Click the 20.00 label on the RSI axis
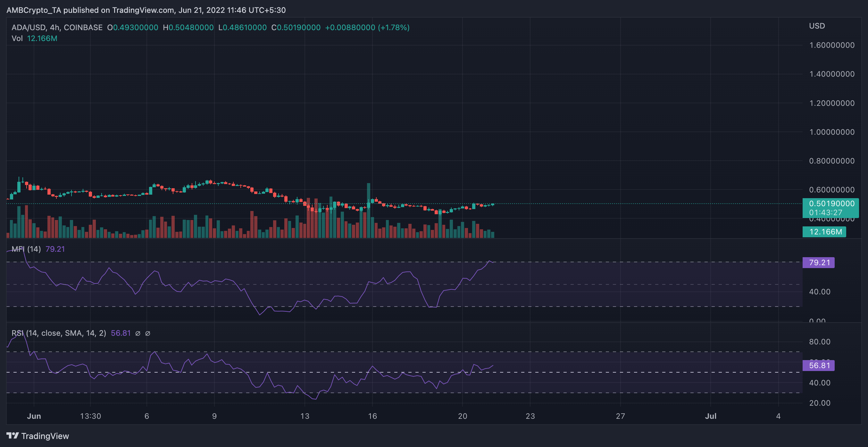868x447 pixels. pos(820,403)
